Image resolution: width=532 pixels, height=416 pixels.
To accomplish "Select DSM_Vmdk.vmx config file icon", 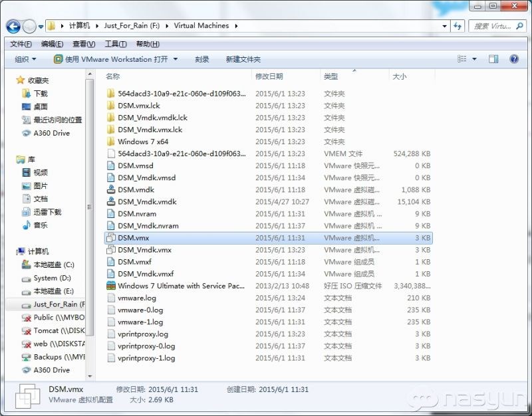I will [x=110, y=250].
